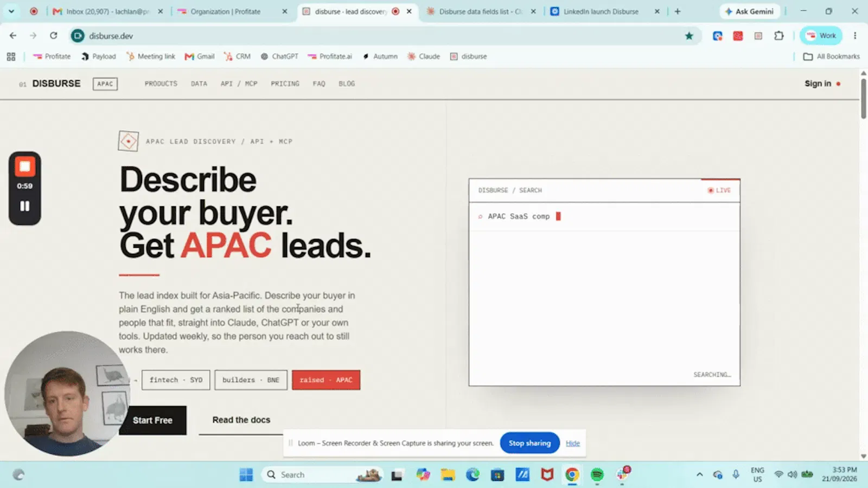
Task: Open the Windows Start menu
Action: [246, 475]
